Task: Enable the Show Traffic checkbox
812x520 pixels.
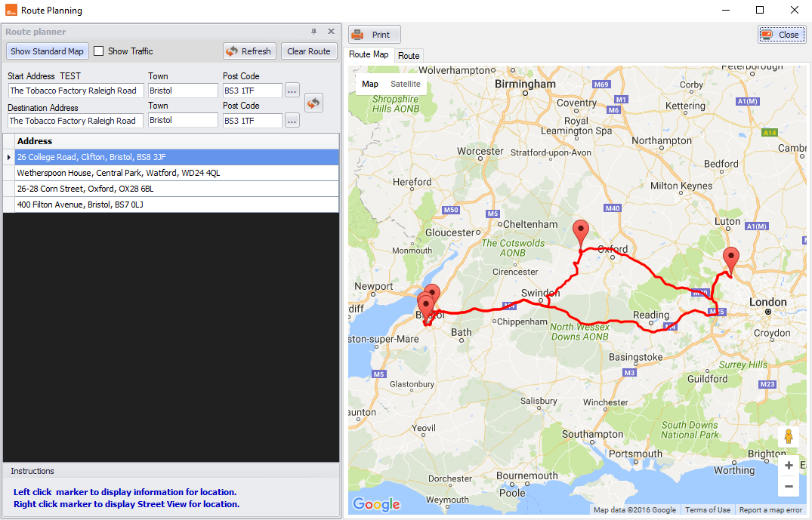Action: (98, 51)
